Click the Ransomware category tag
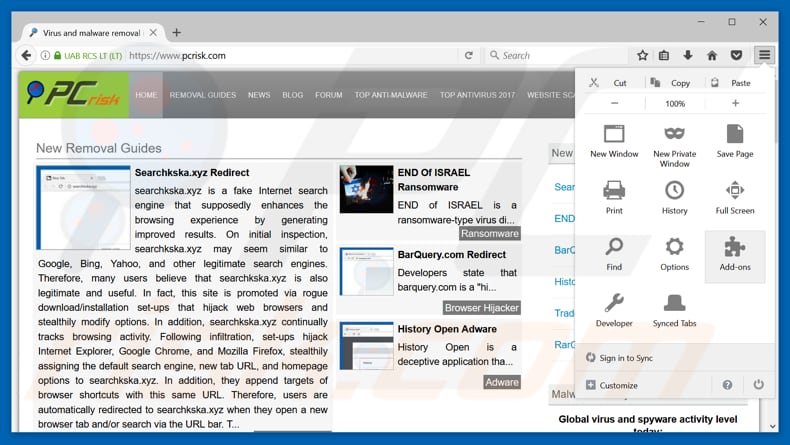790x445 pixels. tap(490, 233)
